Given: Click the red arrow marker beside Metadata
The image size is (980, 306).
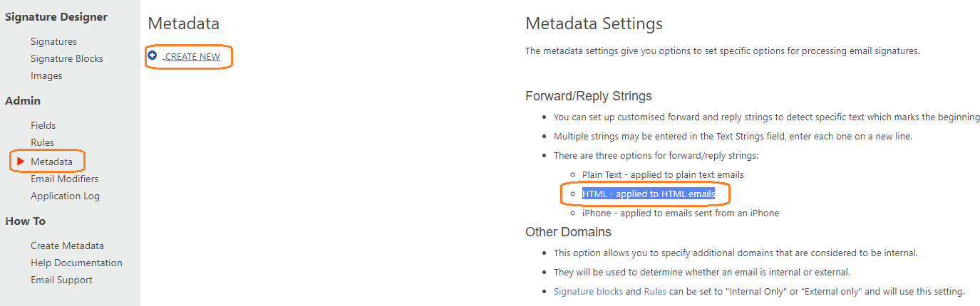Looking at the screenshot, I should [21, 162].
